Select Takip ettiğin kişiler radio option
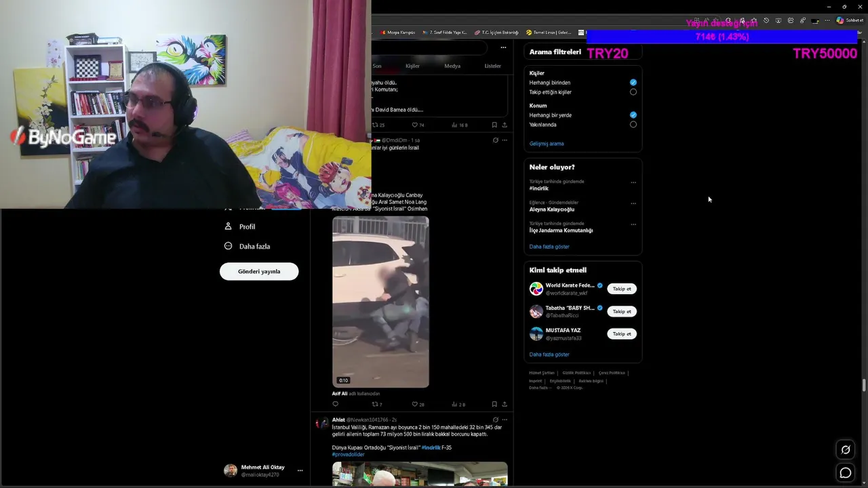The height and width of the screenshot is (488, 868). click(x=633, y=92)
